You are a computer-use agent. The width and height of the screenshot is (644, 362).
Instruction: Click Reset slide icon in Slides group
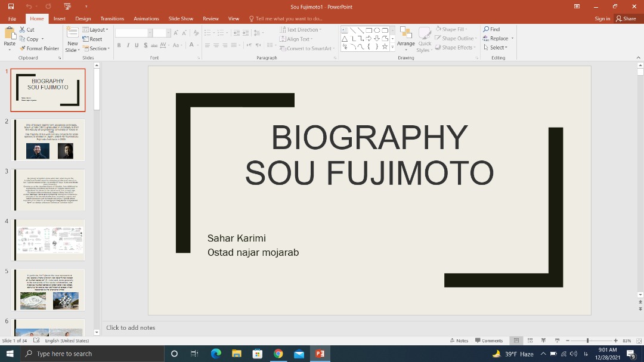point(86,39)
